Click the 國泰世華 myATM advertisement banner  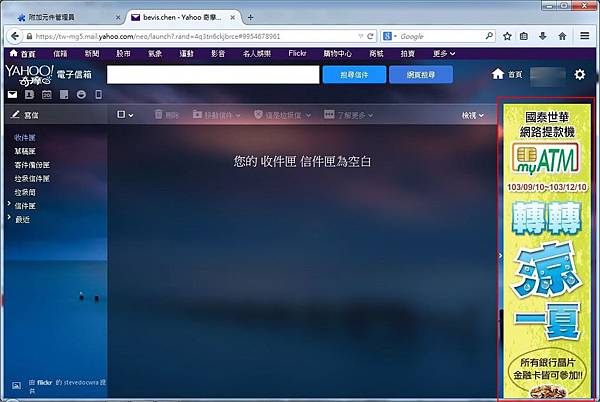point(547,251)
